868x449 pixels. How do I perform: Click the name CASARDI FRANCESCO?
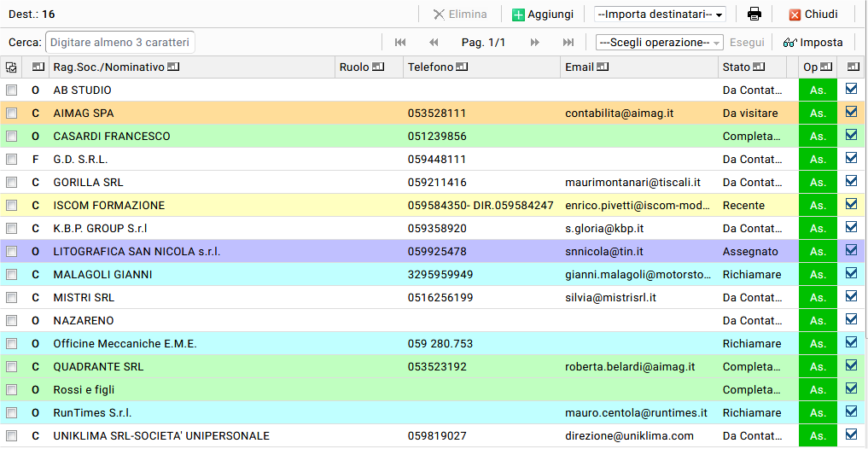tap(112, 137)
